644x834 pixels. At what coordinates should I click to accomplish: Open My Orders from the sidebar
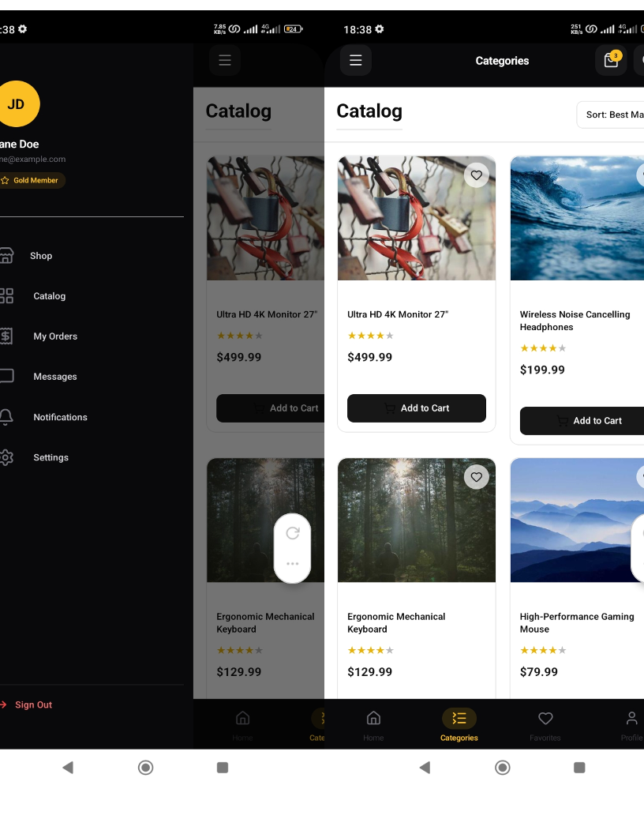55,336
